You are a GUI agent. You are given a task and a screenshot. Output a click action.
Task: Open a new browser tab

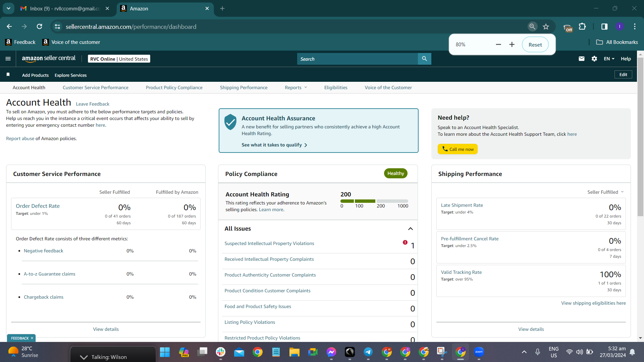coord(222,8)
